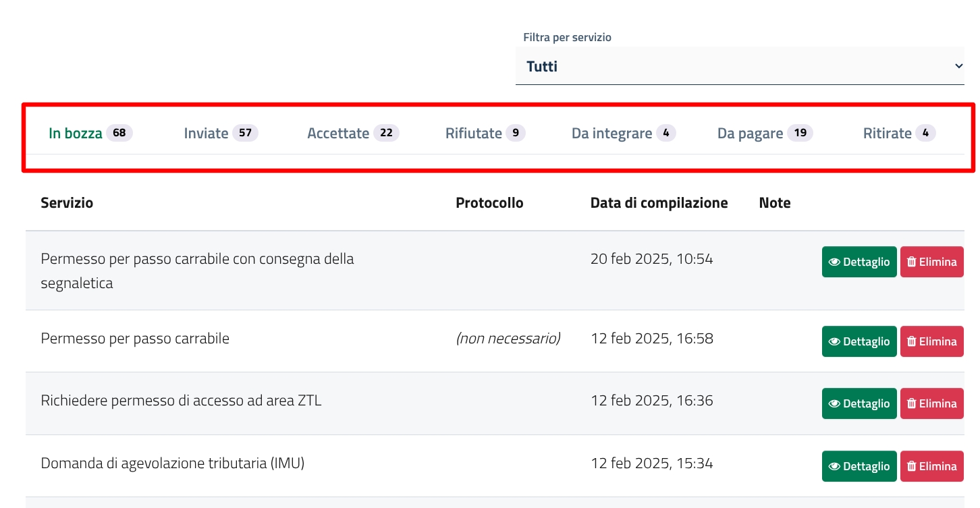
Task: Click trash icon in the IMU agevolazione row
Action: point(911,466)
